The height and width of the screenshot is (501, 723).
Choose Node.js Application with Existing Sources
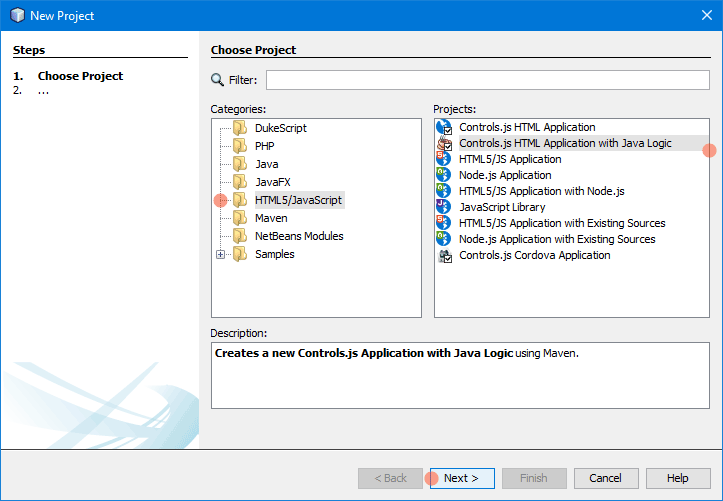557,239
